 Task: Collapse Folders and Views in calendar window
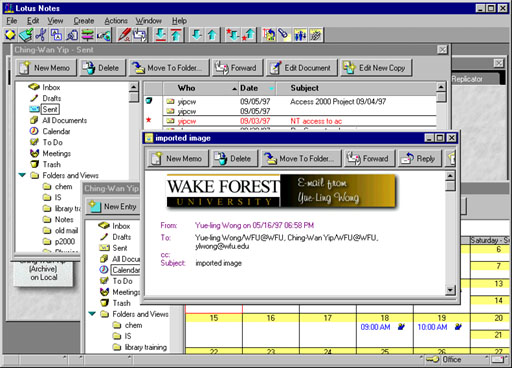coord(92,314)
